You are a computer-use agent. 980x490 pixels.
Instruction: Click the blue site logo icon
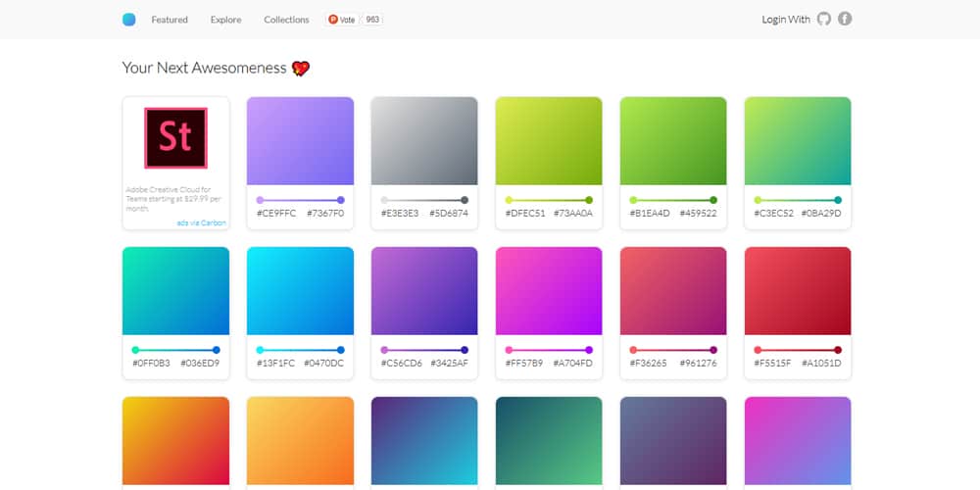click(129, 20)
